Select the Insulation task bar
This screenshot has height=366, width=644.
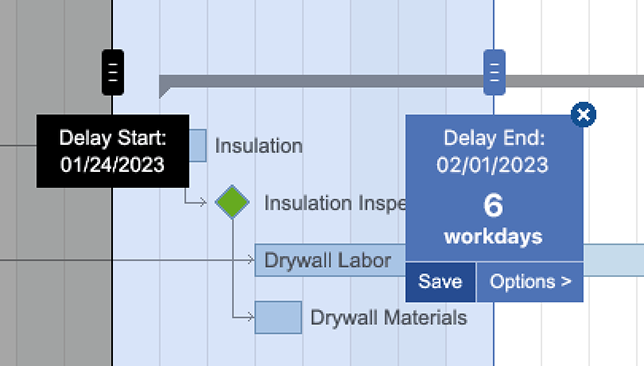pyautogui.click(x=198, y=145)
